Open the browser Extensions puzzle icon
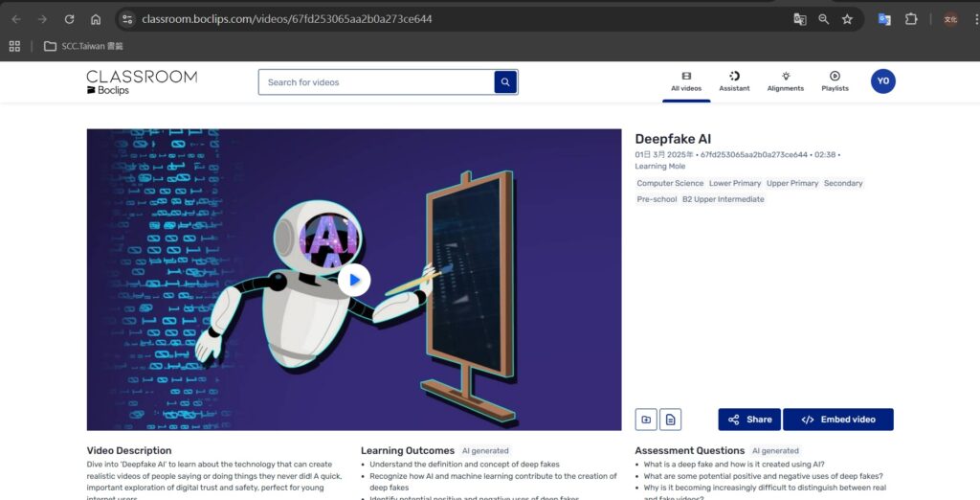 pyautogui.click(x=910, y=19)
